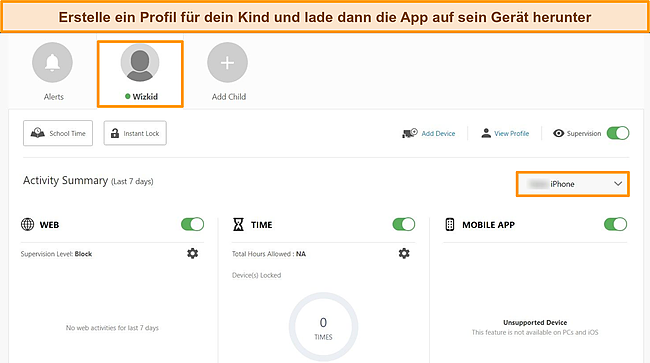This screenshot has height=363, width=650.
Task: Click the Activity Summary heading
Action: pos(65,181)
